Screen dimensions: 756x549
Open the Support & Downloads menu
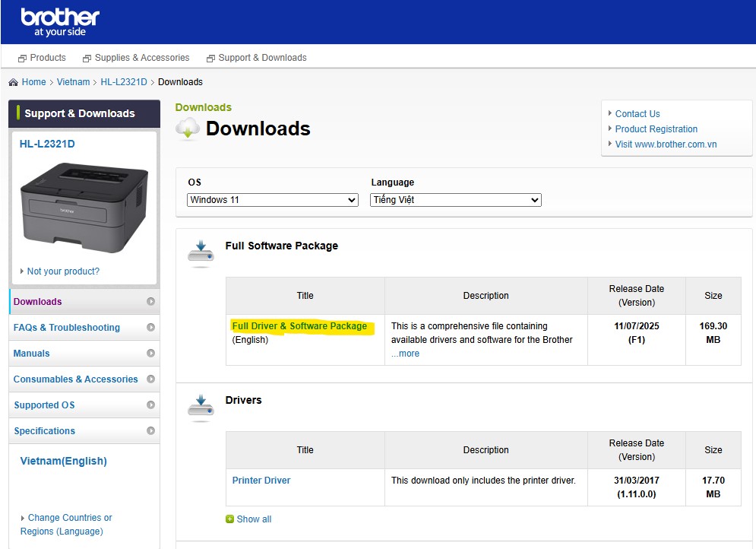click(256, 58)
